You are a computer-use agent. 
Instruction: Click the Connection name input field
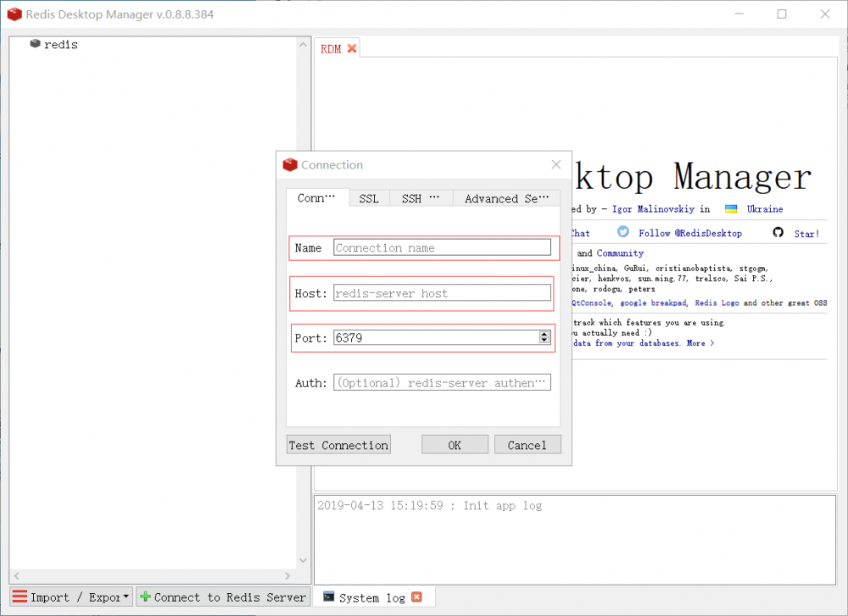click(441, 247)
